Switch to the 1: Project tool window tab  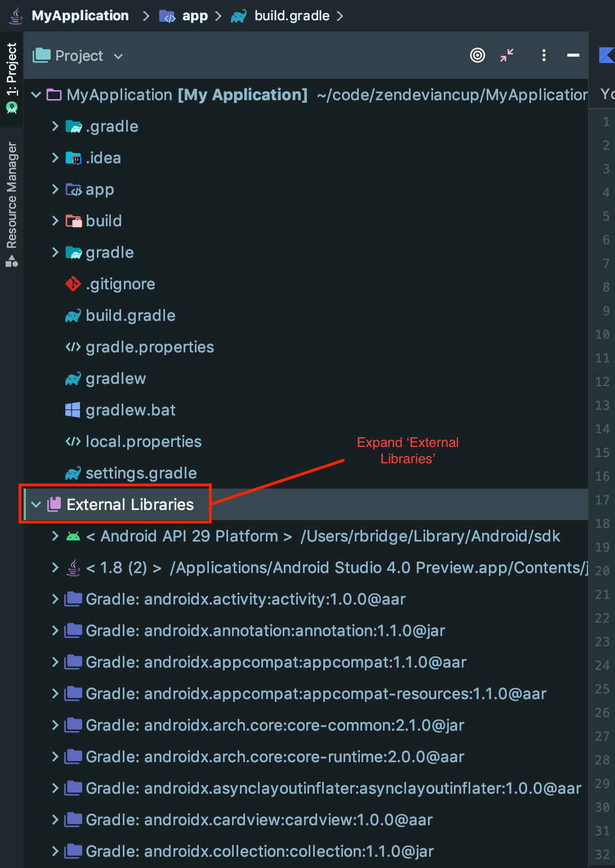pos(11,78)
